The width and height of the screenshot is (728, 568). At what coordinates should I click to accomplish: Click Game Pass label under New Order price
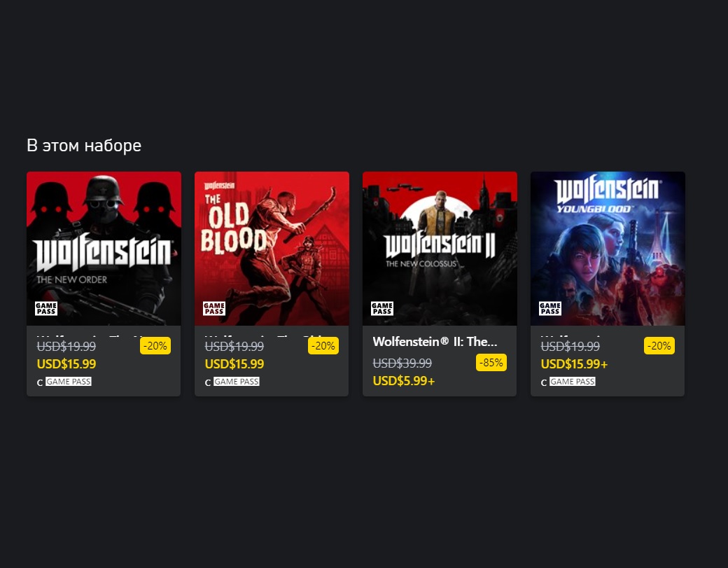[x=69, y=382]
